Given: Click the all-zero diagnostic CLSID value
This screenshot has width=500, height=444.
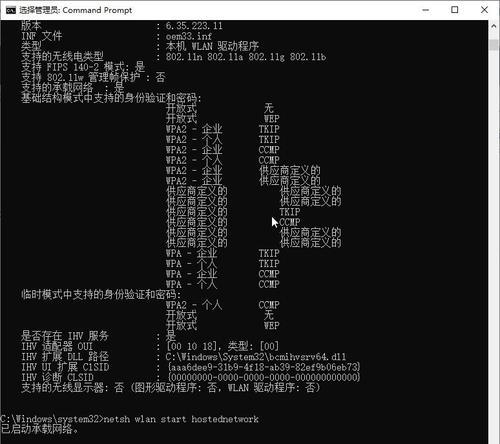Looking at the screenshot, I should [x=264, y=377].
